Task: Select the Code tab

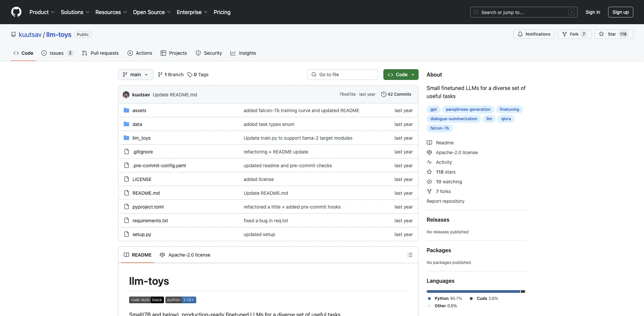Action: 23,53
